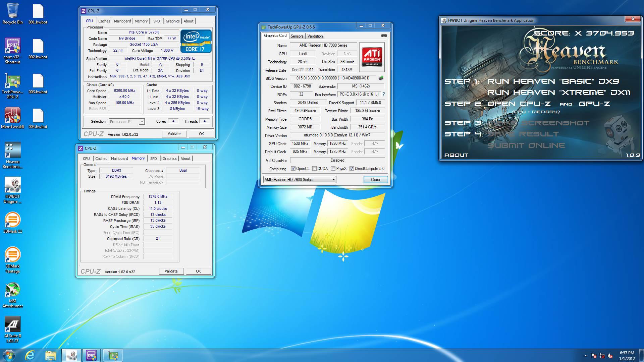
Task: Select the CPU tab in the lower CPU-Z window
Action: (x=86, y=159)
